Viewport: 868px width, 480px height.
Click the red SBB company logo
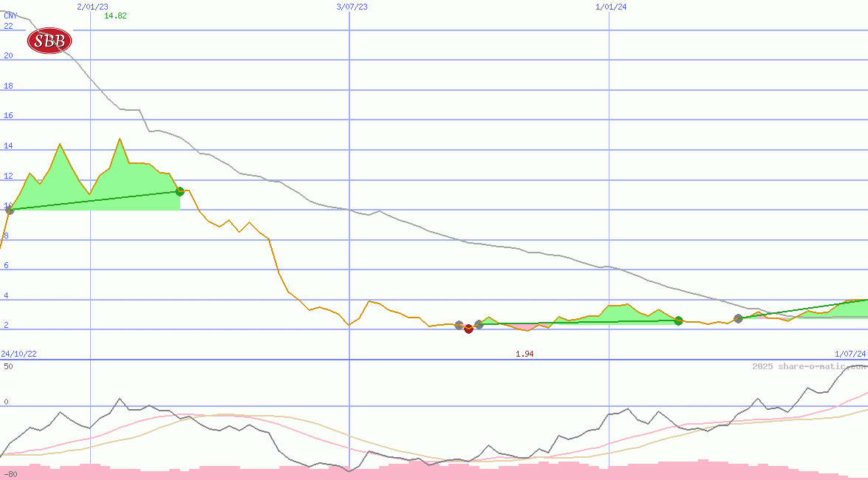coord(49,41)
